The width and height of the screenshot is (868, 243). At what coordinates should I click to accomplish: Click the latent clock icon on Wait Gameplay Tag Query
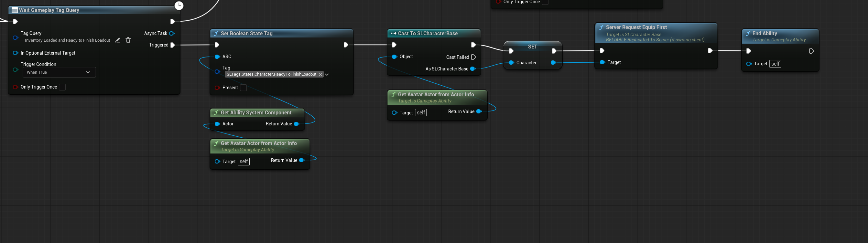tap(179, 5)
